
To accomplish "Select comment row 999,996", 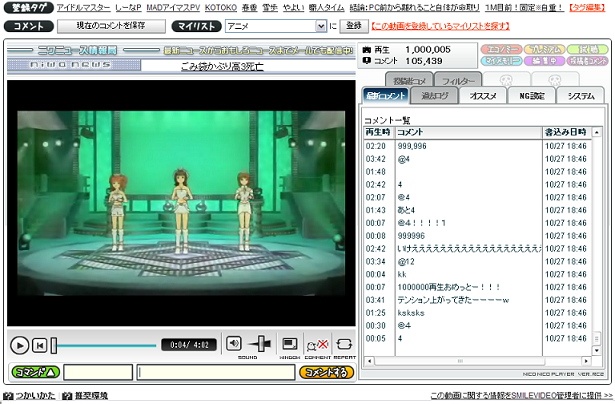I will point(478,146).
